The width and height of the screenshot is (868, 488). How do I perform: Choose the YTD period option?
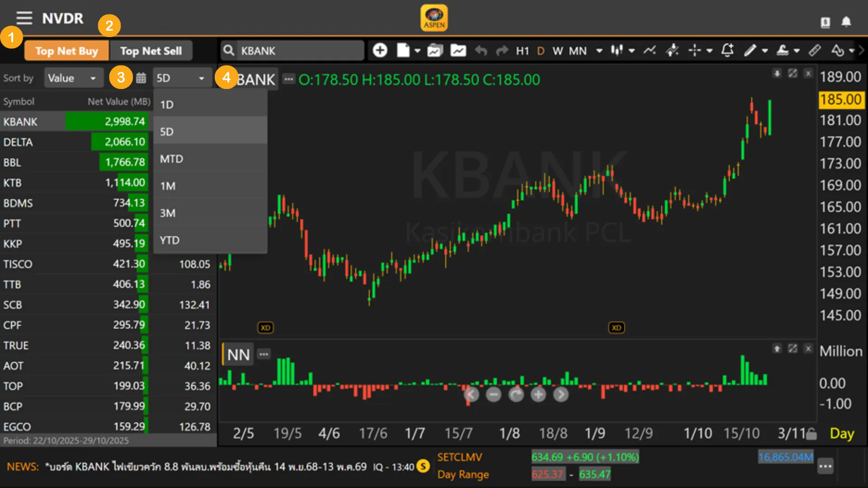tap(170, 240)
